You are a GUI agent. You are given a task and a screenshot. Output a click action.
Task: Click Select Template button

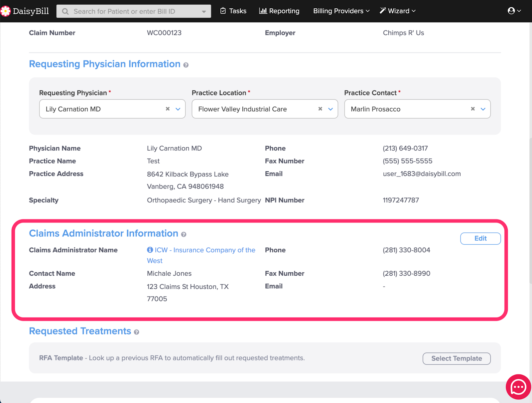click(457, 358)
